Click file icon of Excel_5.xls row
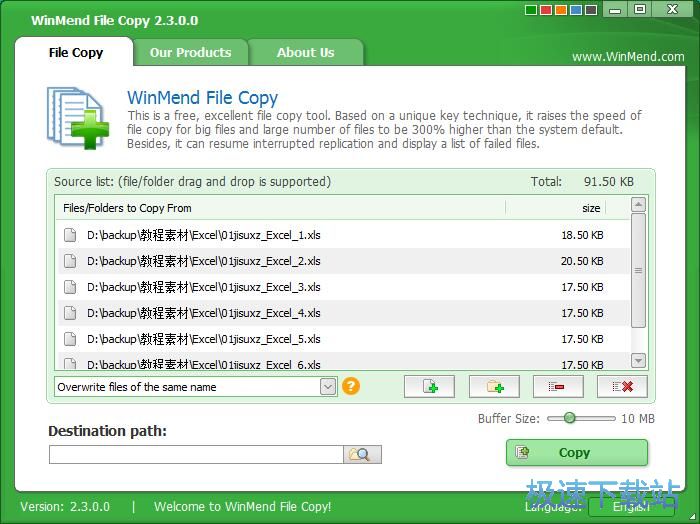The image size is (700, 524). pos(70,339)
